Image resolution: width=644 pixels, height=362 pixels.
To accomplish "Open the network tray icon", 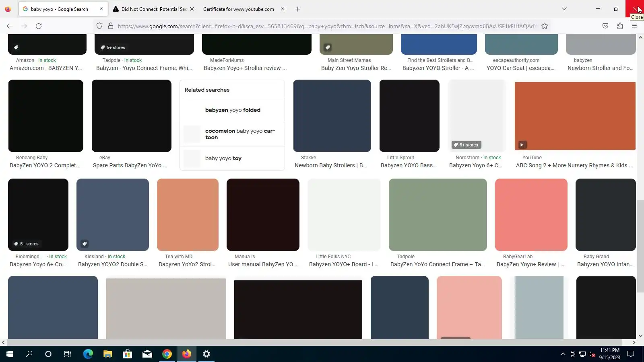I will point(582,354).
